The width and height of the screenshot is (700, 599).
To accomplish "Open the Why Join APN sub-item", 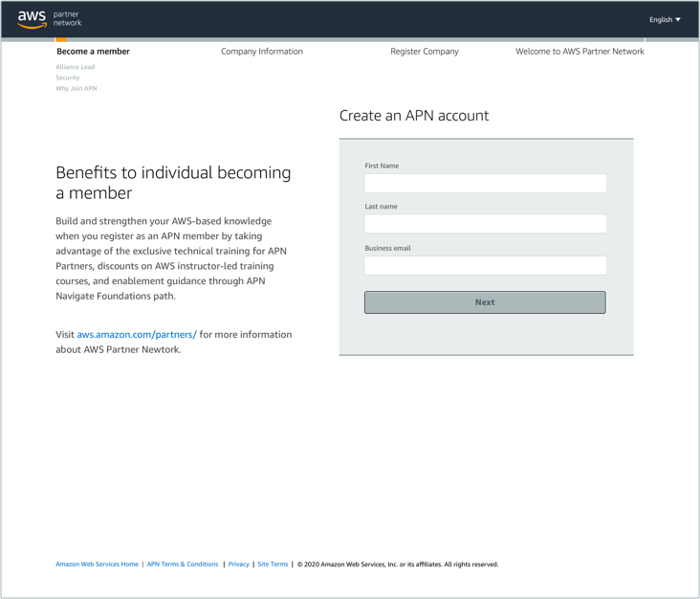I will point(76,88).
